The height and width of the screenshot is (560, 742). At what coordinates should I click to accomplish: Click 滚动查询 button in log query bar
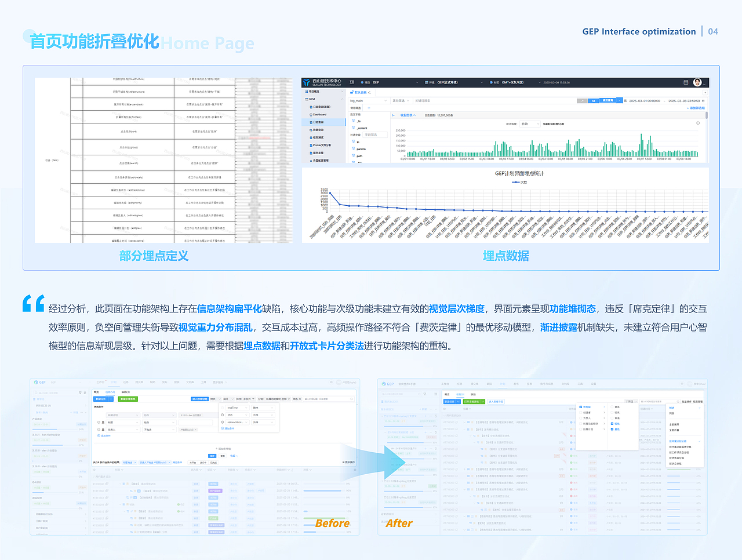coord(608,100)
